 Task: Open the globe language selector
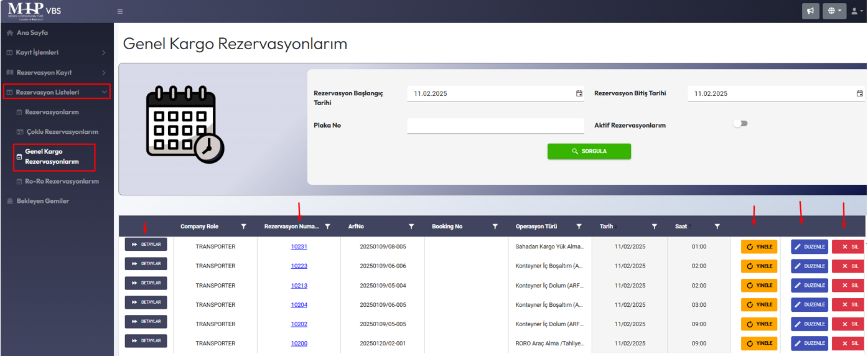tap(834, 11)
